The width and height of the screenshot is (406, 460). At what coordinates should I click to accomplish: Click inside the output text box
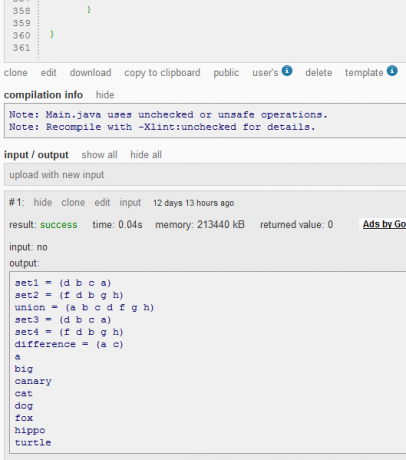[207, 363]
